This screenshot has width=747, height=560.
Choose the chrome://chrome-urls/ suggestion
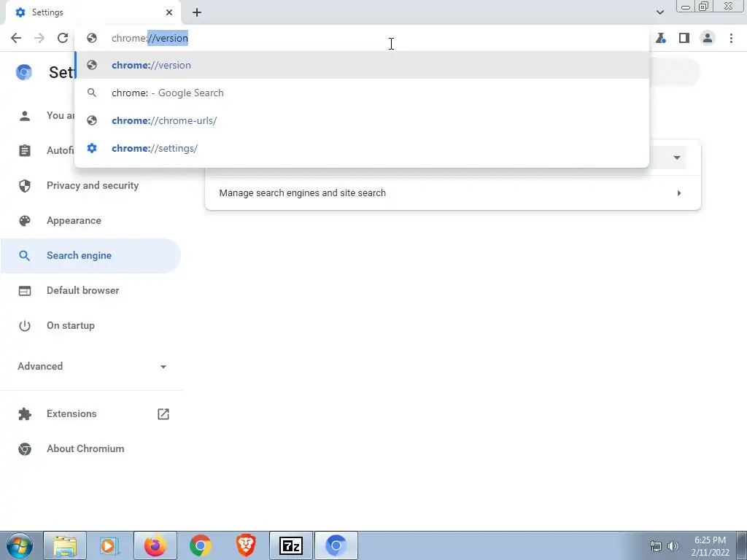pyautogui.click(x=362, y=120)
